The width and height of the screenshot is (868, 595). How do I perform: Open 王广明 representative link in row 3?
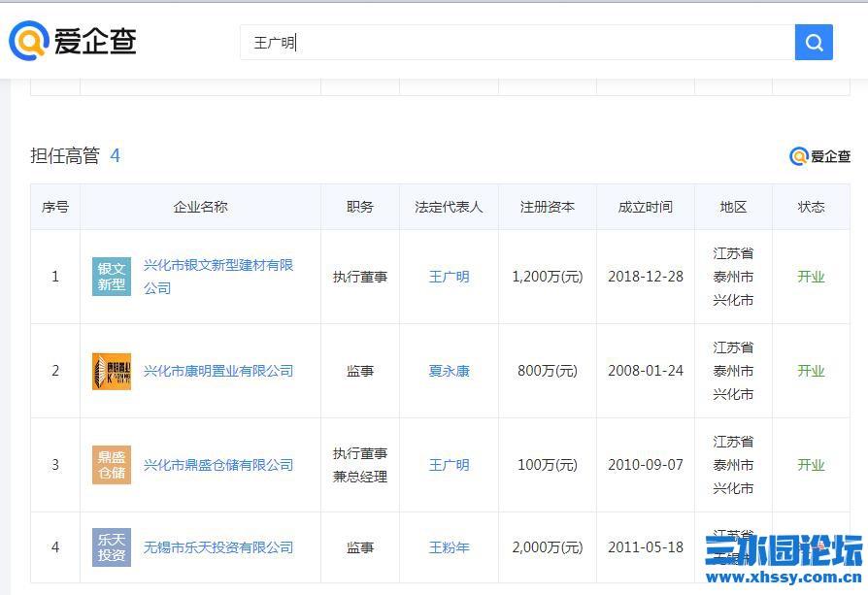click(449, 465)
